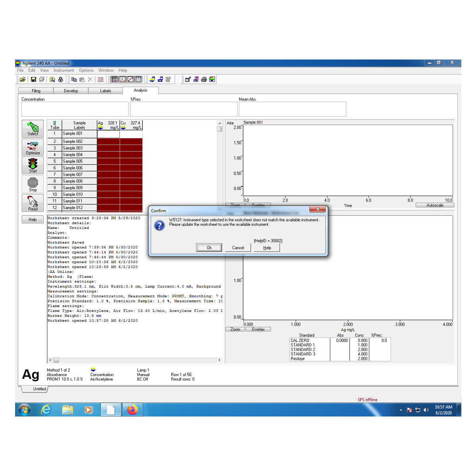Screen dimensions: 476x476
Task: Switch to the Develop tab
Action: click(x=71, y=91)
